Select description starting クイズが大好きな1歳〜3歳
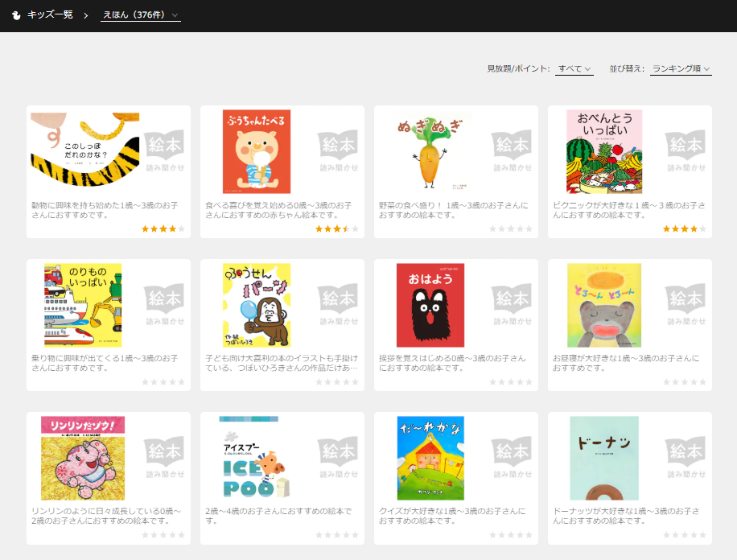The image size is (737, 560). [452, 516]
